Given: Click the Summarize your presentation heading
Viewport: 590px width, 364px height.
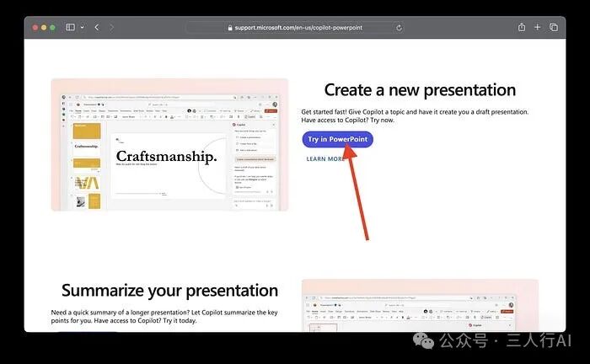Looking at the screenshot, I should [169, 291].
